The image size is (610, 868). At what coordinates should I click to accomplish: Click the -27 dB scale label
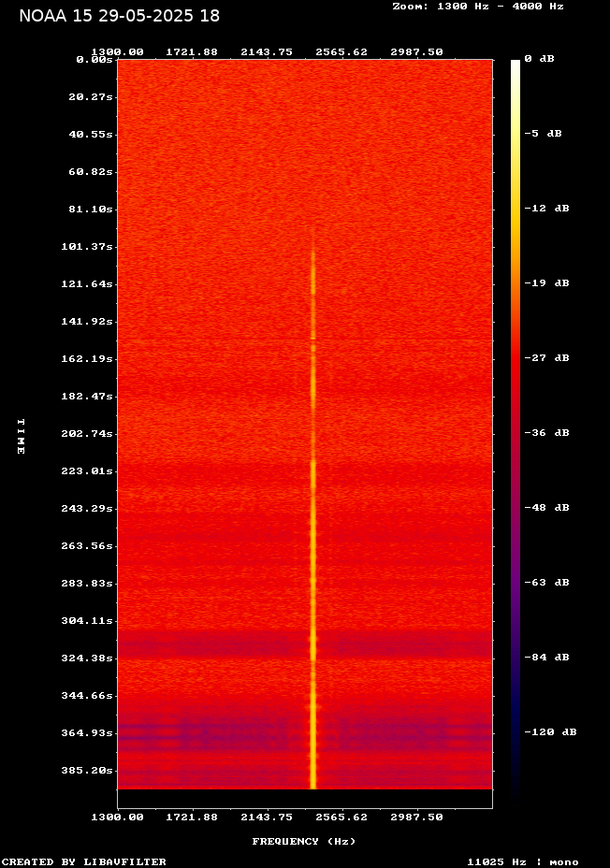click(547, 357)
